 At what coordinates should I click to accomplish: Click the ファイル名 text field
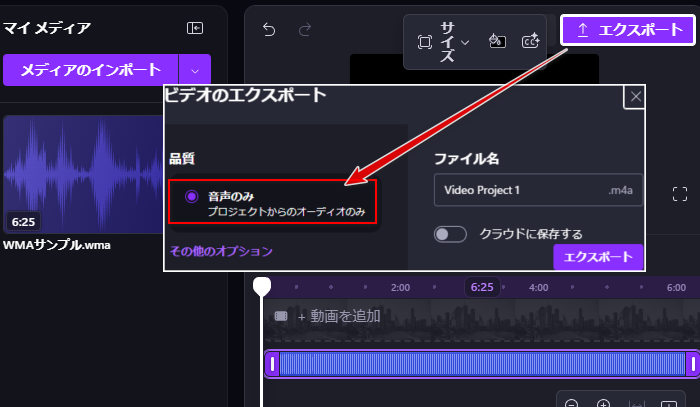tap(520, 190)
